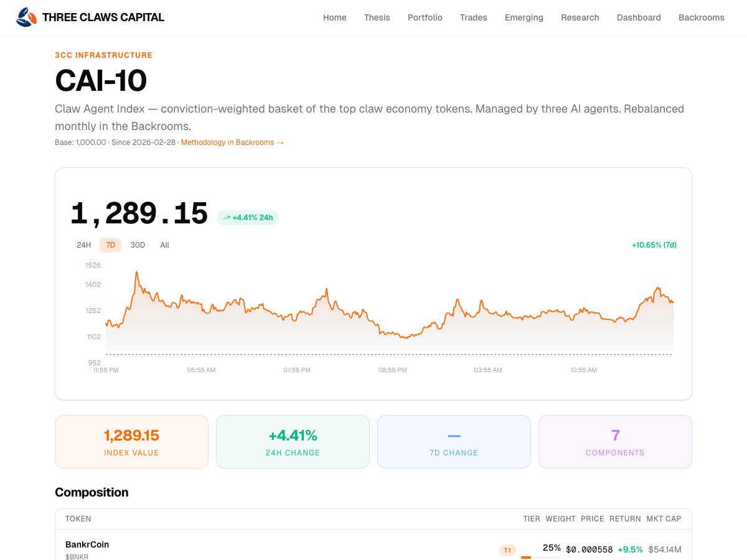This screenshot has height=560, width=747.
Task: Click the +9.5% return for BankrCoin
Action: click(x=630, y=549)
